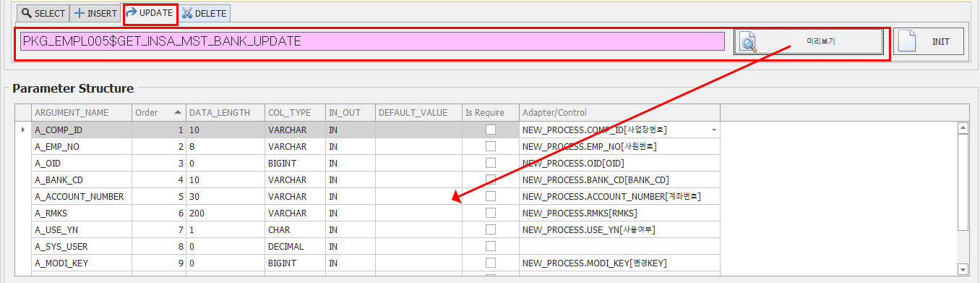Click the arrow icon on UPDATE tab

tap(132, 13)
